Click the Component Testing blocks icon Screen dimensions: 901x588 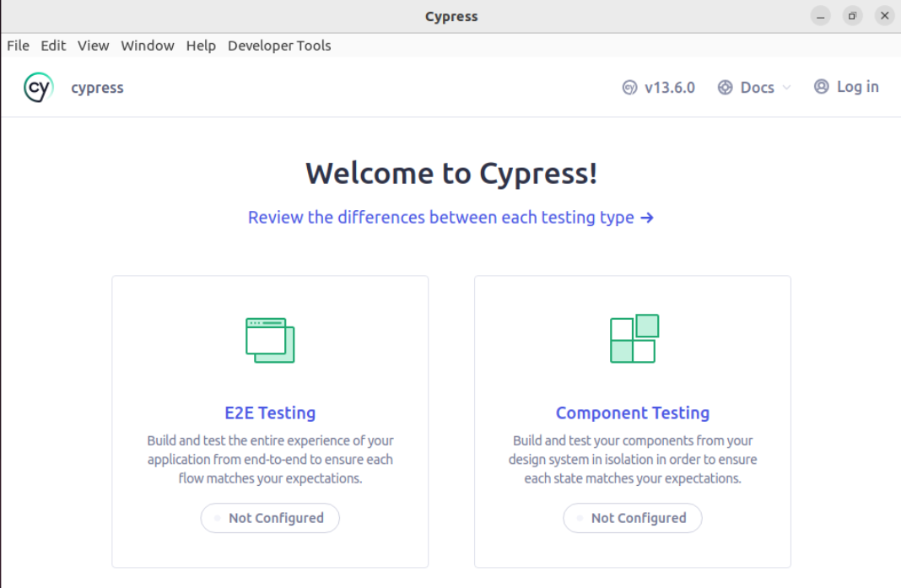click(x=634, y=339)
